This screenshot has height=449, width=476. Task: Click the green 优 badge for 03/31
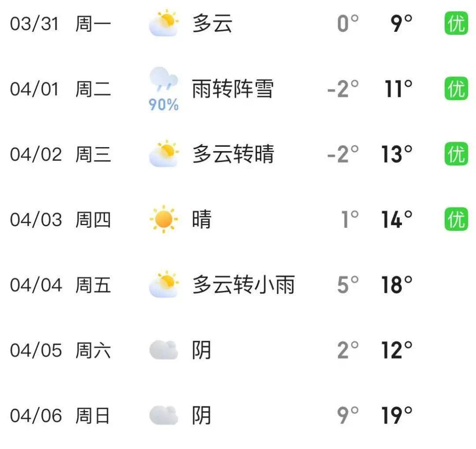(456, 23)
